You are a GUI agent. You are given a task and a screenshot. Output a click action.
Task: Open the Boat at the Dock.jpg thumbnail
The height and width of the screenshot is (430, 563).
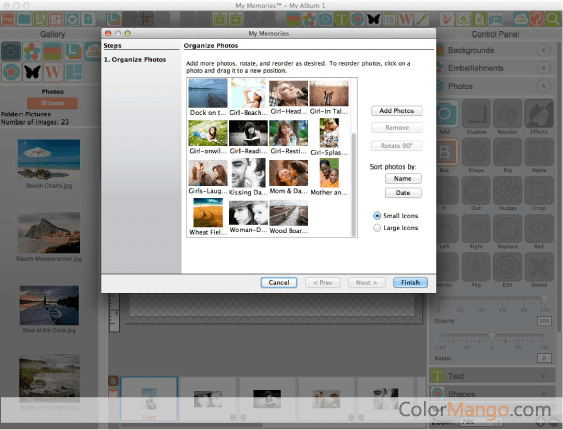click(x=49, y=305)
